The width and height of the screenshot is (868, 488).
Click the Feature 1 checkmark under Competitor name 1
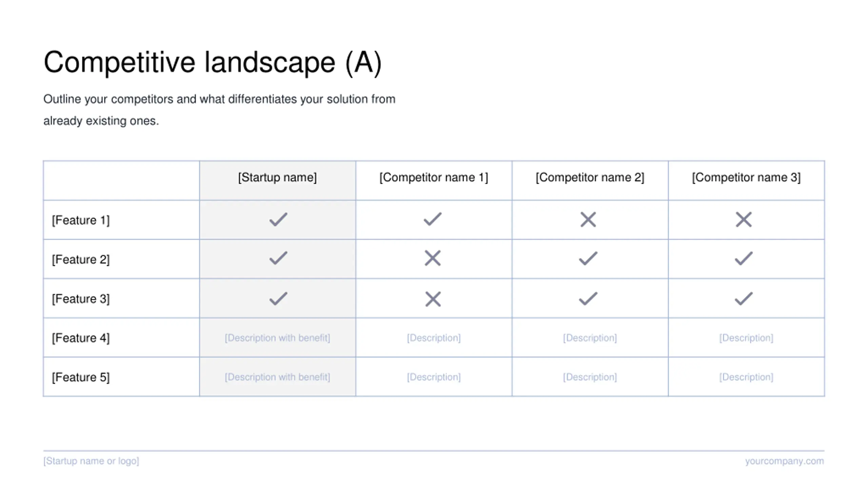[x=433, y=219]
